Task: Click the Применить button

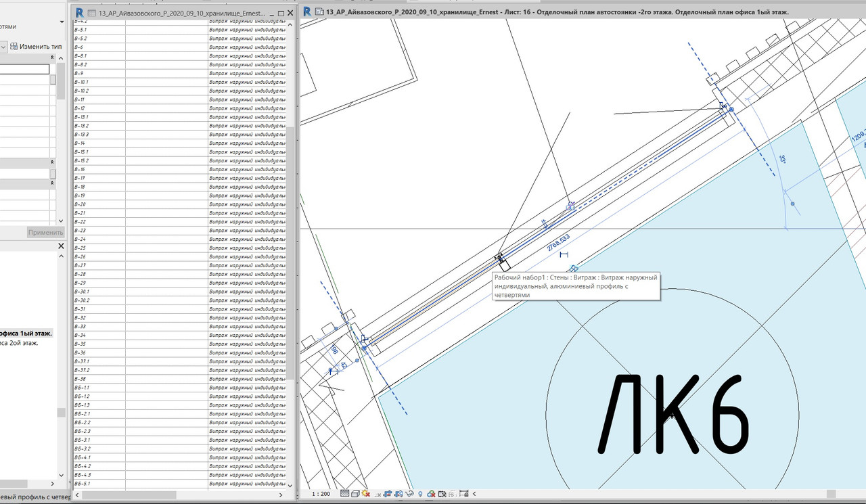Action: click(45, 232)
